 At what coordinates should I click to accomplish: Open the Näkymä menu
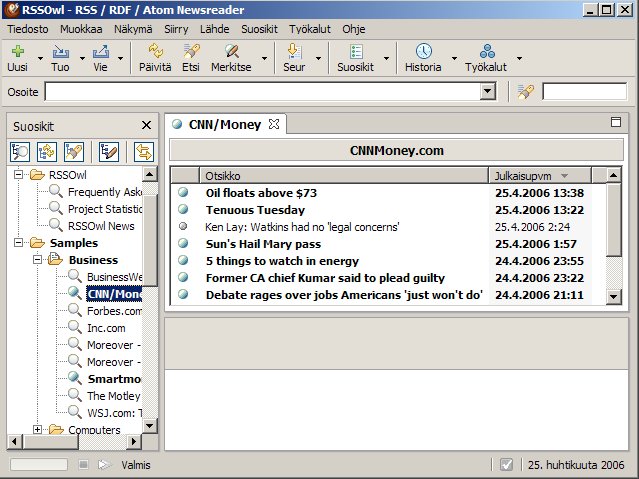[133, 29]
